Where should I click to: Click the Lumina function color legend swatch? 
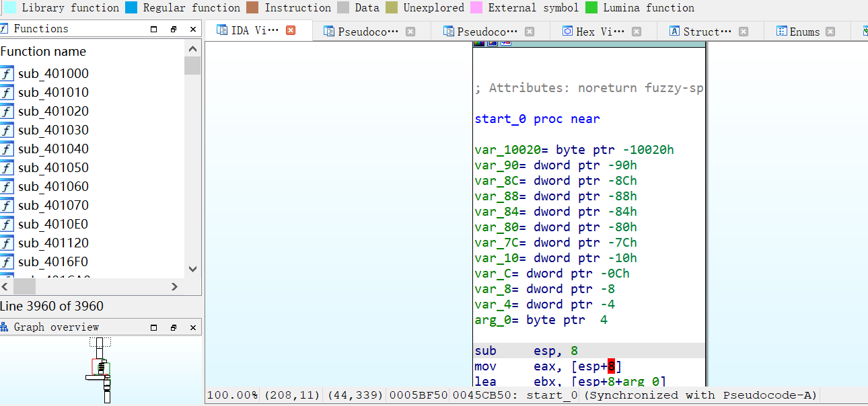click(591, 8)
